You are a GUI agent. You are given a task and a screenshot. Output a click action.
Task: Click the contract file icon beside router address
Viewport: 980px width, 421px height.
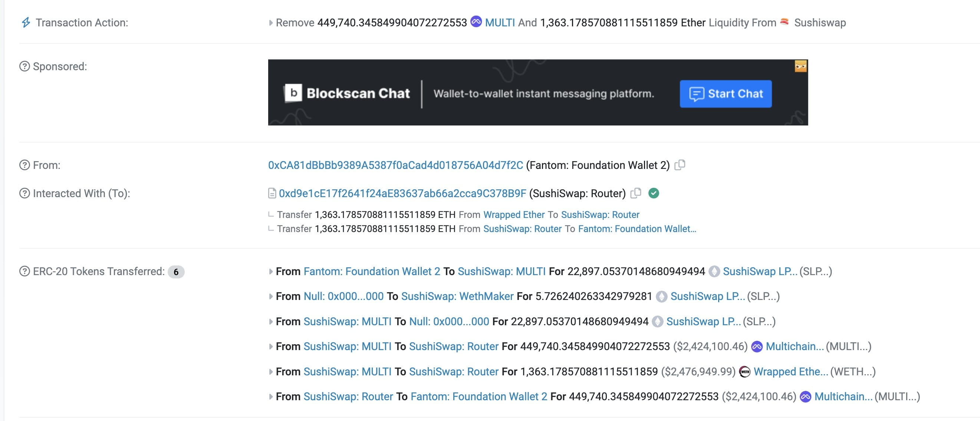coord(272,193)
